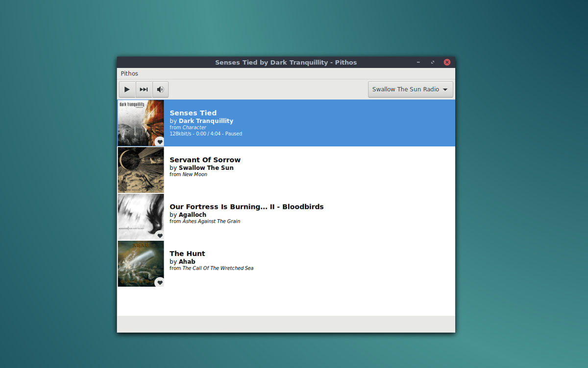Click the "128kbit/s - 0:00 / 4:04 - Paused" status line
This screenshot has width=588, height=368.
pos(206,134)
